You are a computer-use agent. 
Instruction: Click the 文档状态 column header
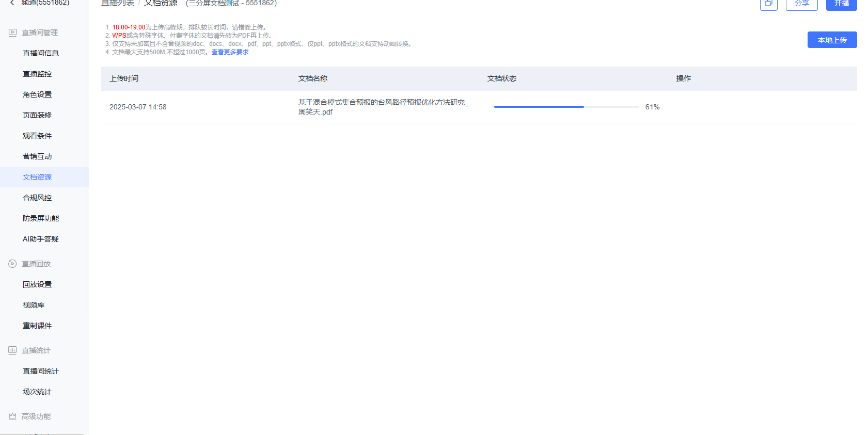click(x=502, y=78)
